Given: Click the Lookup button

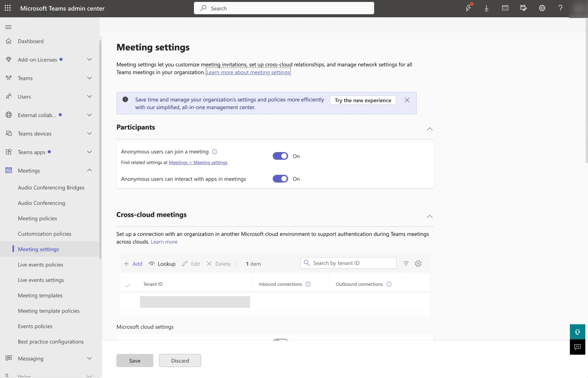Looking at the screenshot, I should 162,264.
